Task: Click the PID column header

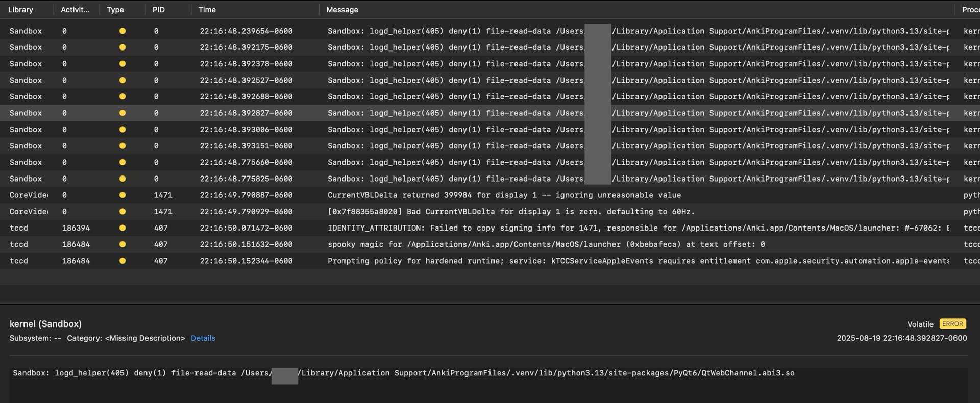Action: click(158, 10)
